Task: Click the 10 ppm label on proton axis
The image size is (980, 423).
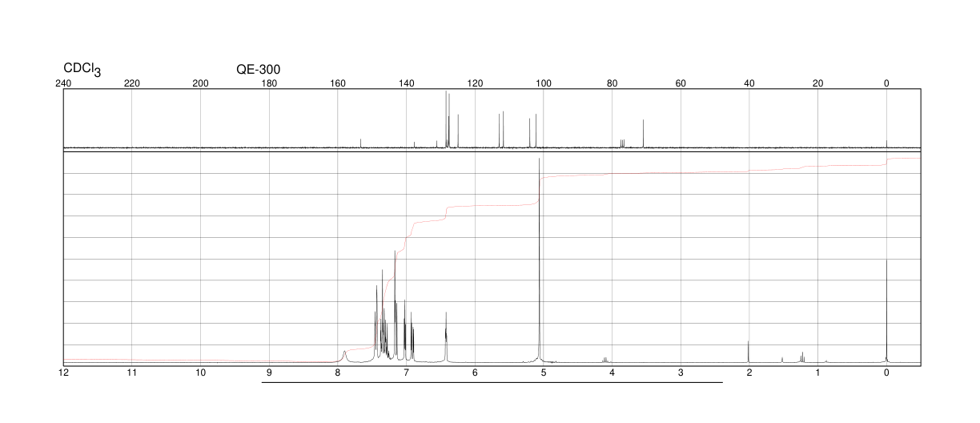Action: pos(201,373)
